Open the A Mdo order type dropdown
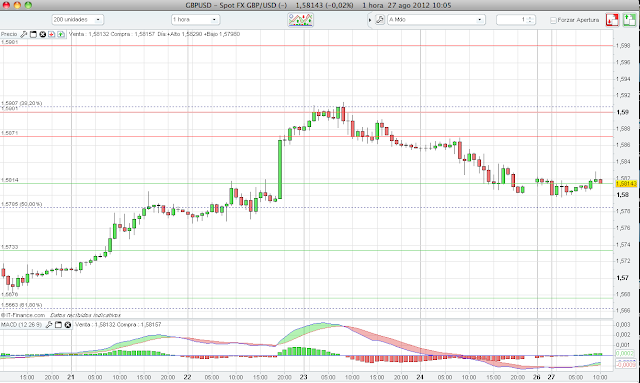Image resolution: width=640 pixels, height=383 pixels. pyautogui.click(x=436, y=20)
